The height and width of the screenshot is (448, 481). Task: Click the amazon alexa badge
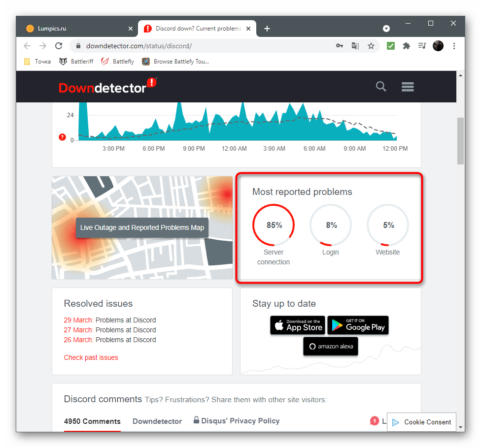(331, 346)
